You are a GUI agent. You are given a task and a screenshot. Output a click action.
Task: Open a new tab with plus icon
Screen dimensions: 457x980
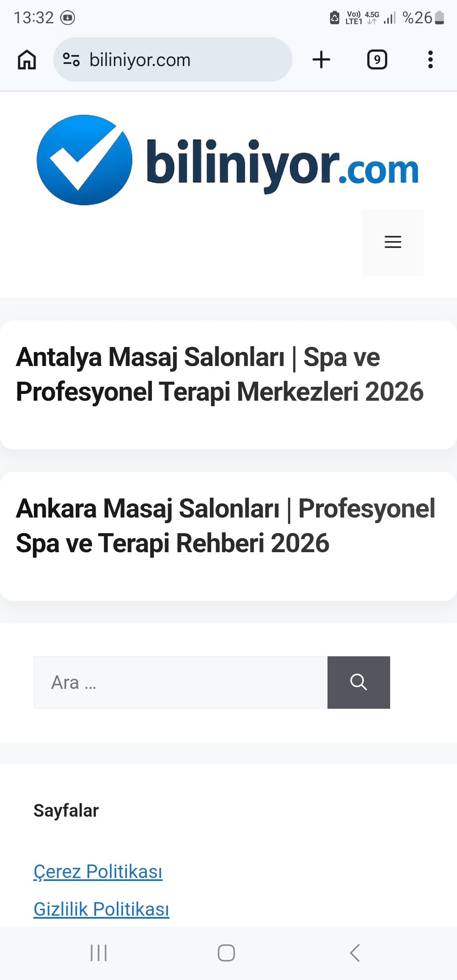[321, 60]
